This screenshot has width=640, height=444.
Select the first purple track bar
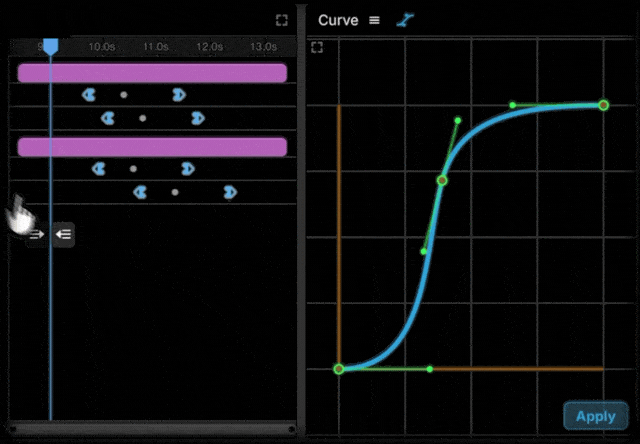point(152,73)
